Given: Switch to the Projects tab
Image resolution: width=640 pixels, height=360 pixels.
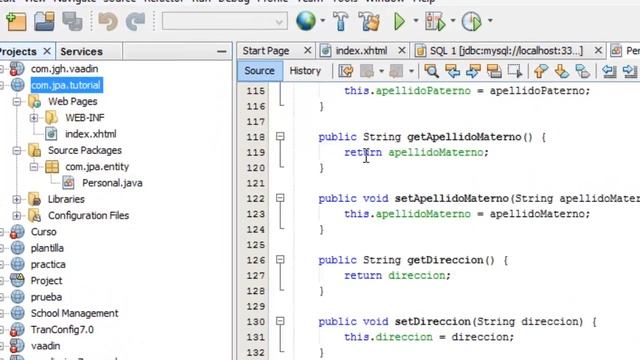Looking at the screenshot, I should point(18,51).
